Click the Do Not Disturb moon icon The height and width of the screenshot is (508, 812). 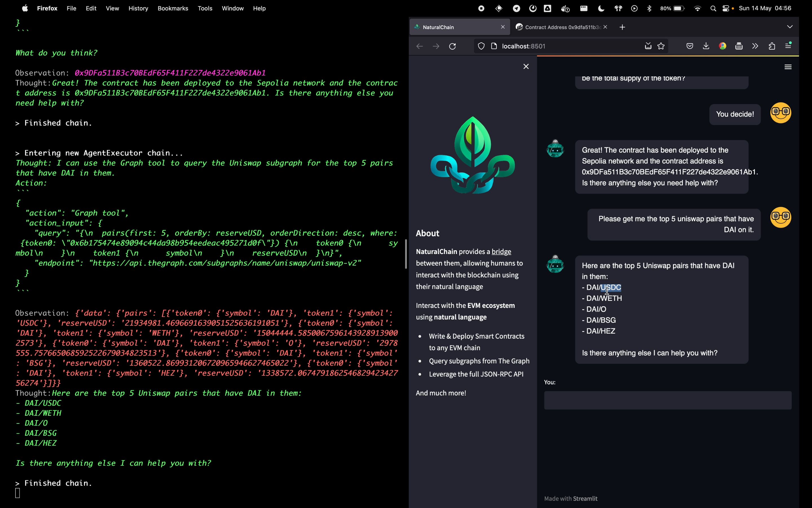pyautogui.click(x=601, y=8)
